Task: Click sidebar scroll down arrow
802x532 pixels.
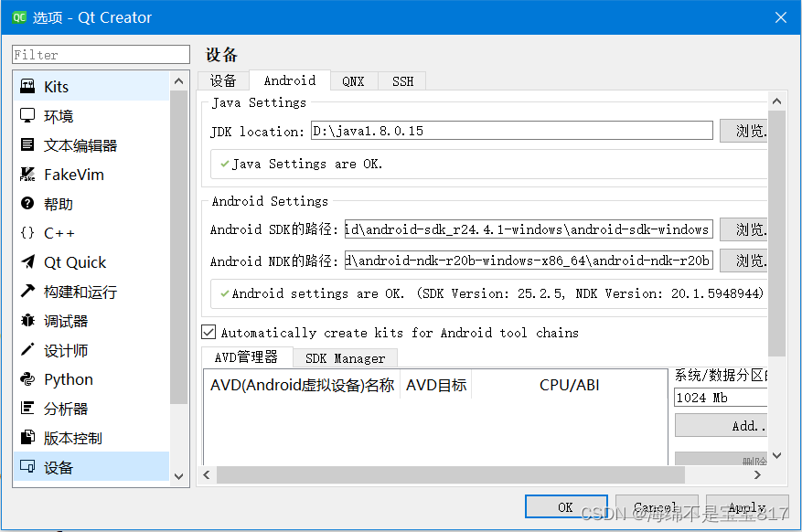Action: click(178, 476)
